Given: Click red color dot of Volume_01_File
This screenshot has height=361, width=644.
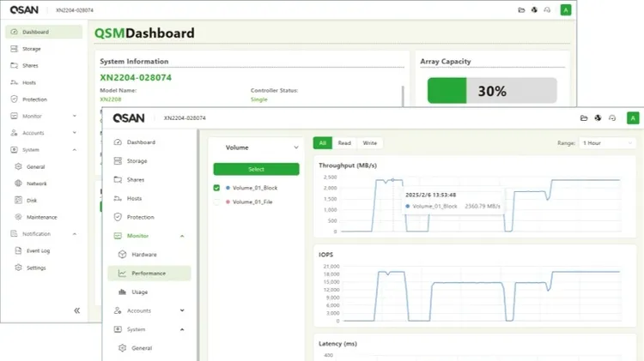Looking at the screenshot, I should (228, 202).
